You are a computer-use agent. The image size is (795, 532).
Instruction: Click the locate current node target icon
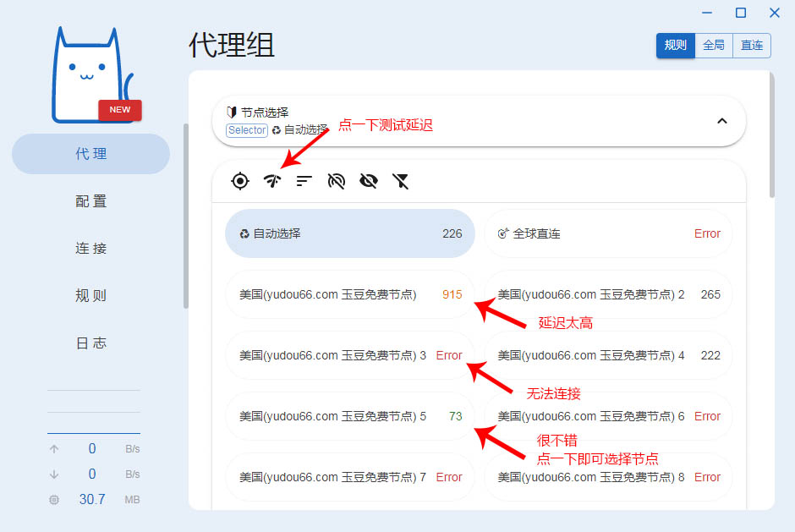(x=240, y=181)
